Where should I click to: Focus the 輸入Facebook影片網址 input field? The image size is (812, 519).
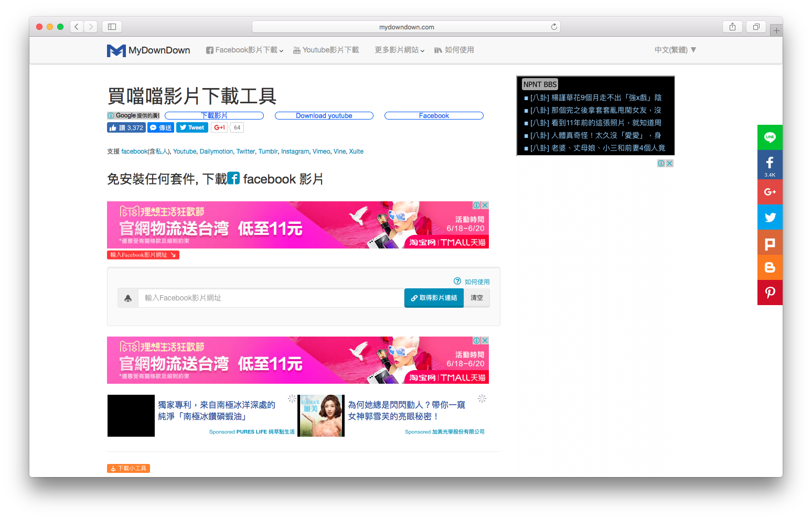271,298
